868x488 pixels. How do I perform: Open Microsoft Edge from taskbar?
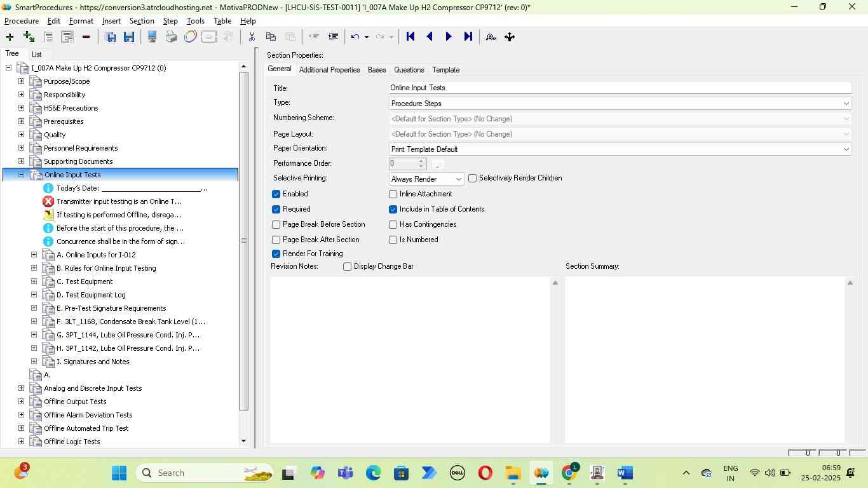[373, 473]
